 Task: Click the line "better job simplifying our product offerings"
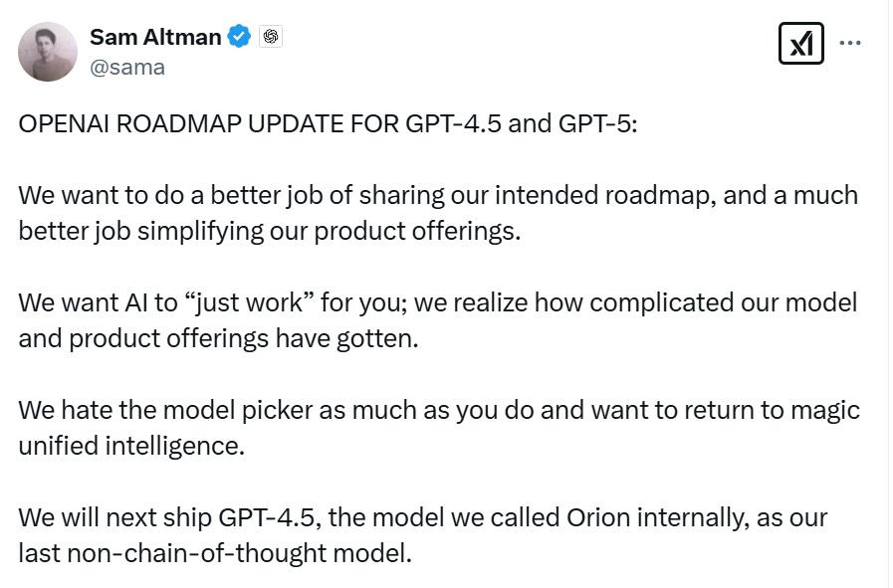point(269,231)
